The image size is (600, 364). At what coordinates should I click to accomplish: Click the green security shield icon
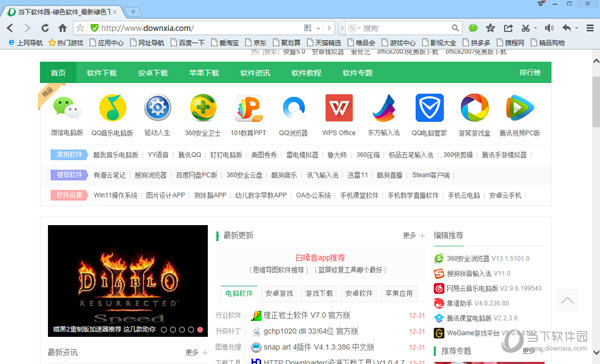click(94, 28)
